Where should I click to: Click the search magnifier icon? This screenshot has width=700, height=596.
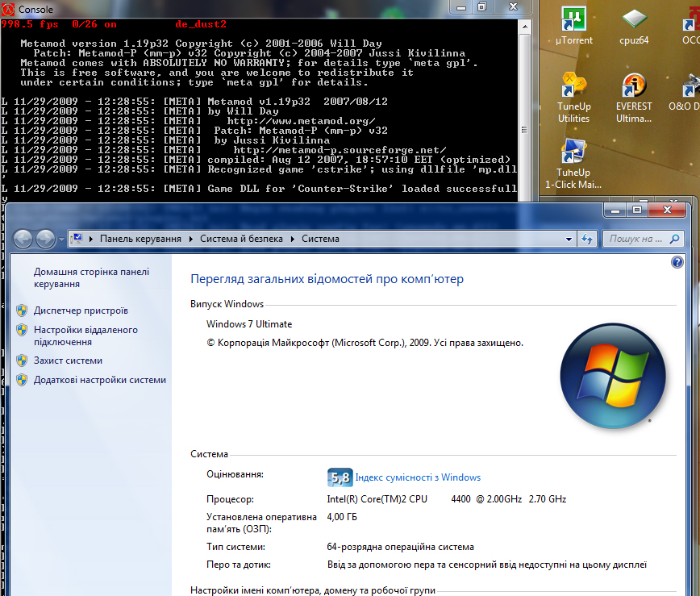(674, 239)
